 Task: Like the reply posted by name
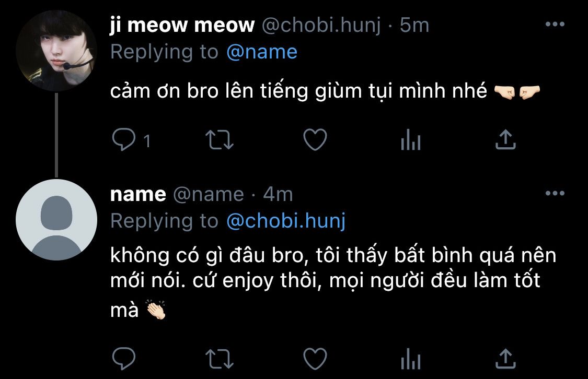point(315,359)
